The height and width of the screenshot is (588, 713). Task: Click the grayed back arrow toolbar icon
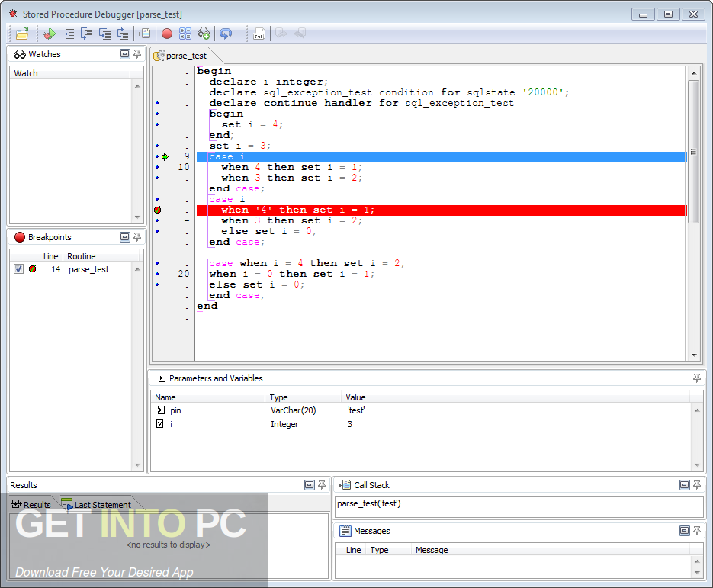click(300, 34)
